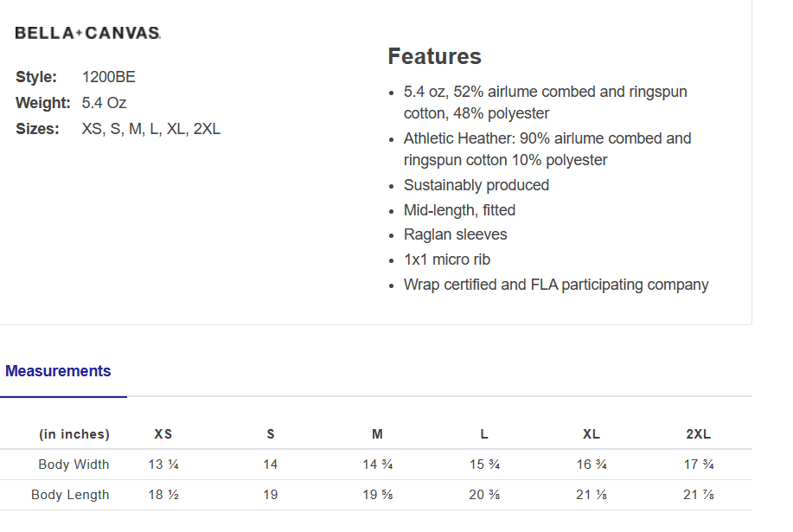Viewport: 793px width, 532px height.
Task: Select the S size column header
Action: click(271, 434)
